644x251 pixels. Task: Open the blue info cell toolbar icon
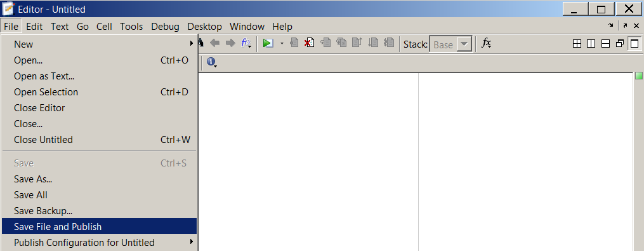click(211, 62)
